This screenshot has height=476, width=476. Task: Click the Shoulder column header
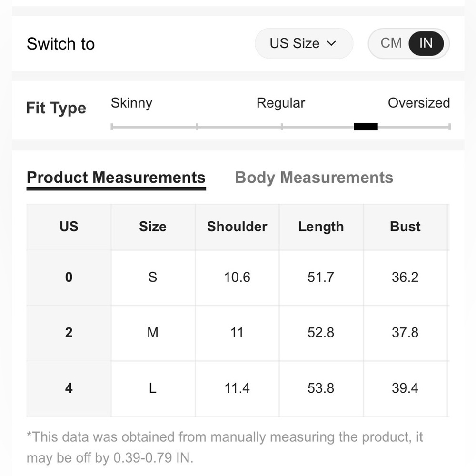pyautogui.click(x=237, y=227)
